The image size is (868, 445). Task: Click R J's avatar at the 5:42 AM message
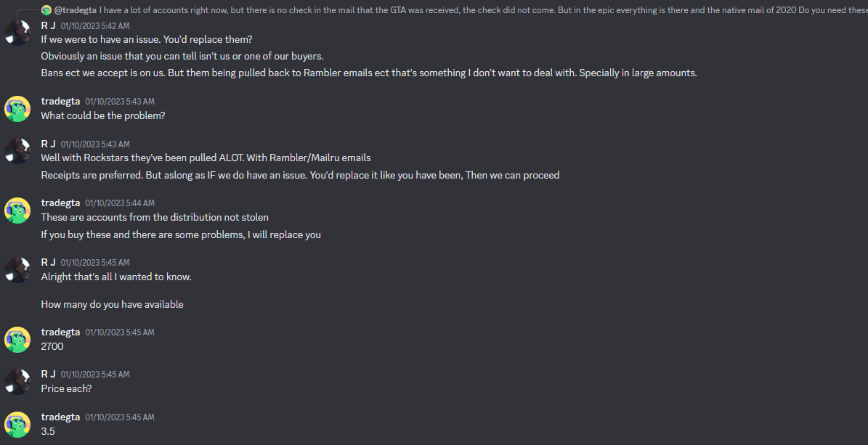(17, 32)
